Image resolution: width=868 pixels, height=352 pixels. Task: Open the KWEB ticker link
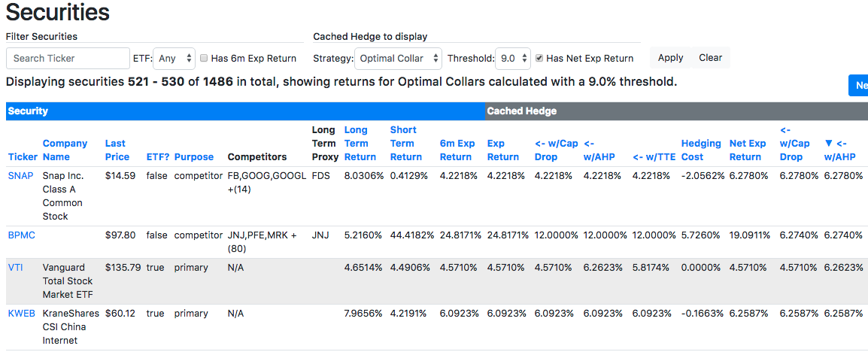coord(22,313)
